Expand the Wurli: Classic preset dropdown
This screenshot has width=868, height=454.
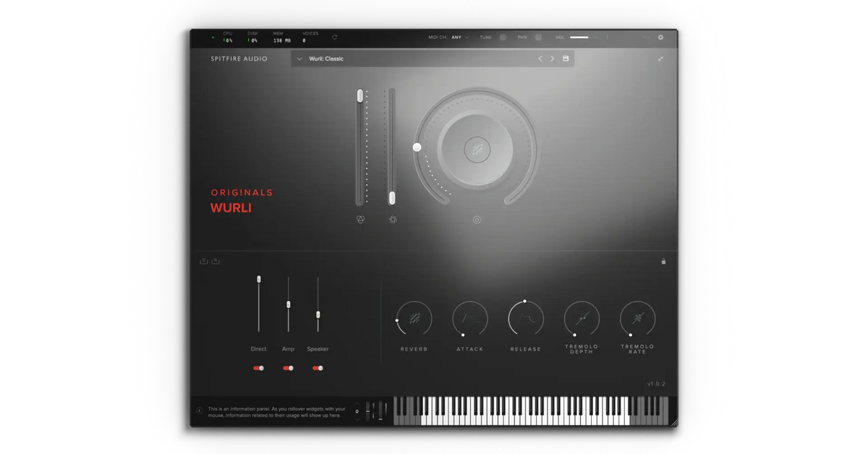tap(299, 59)
